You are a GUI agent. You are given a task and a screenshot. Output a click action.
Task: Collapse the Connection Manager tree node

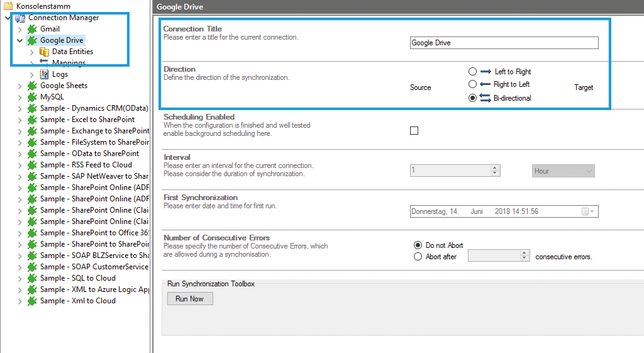pos(8,18)
